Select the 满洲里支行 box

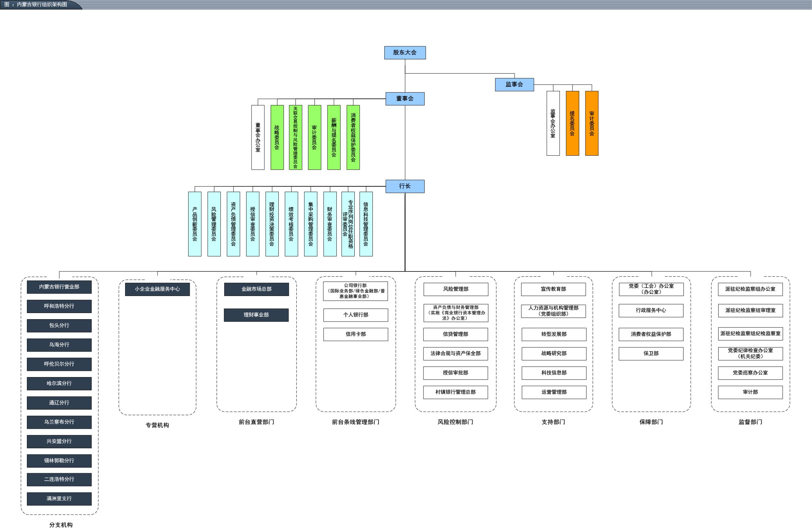click(59, 499)
